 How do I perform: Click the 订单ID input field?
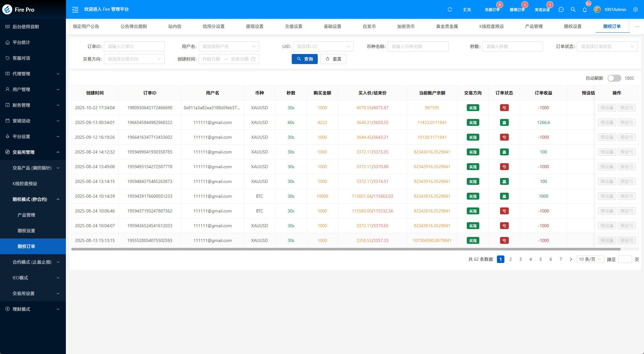[134, 46]
